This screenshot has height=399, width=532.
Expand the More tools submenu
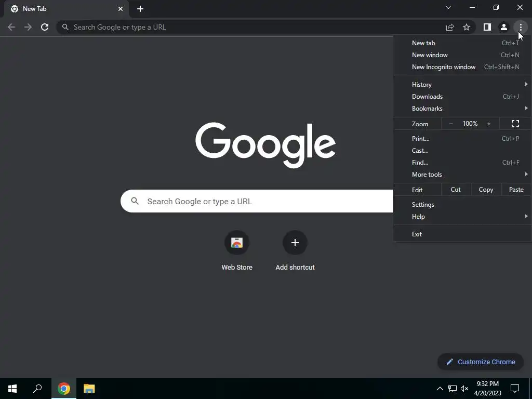click(462, 175)
